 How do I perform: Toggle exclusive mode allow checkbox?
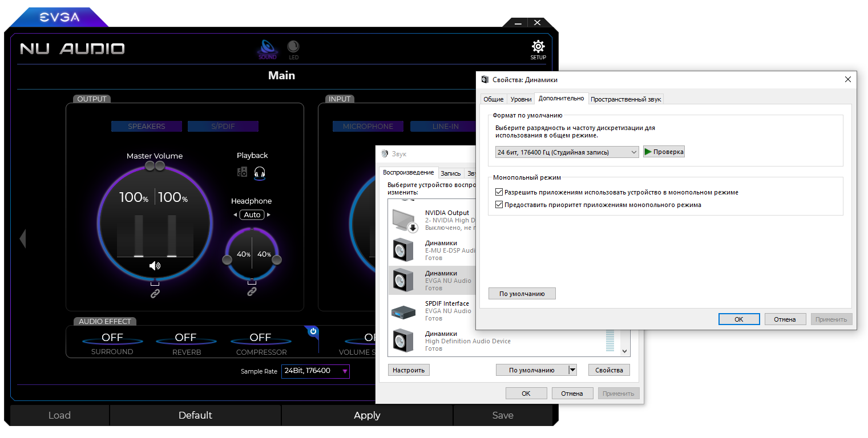[x=499, y=192]
